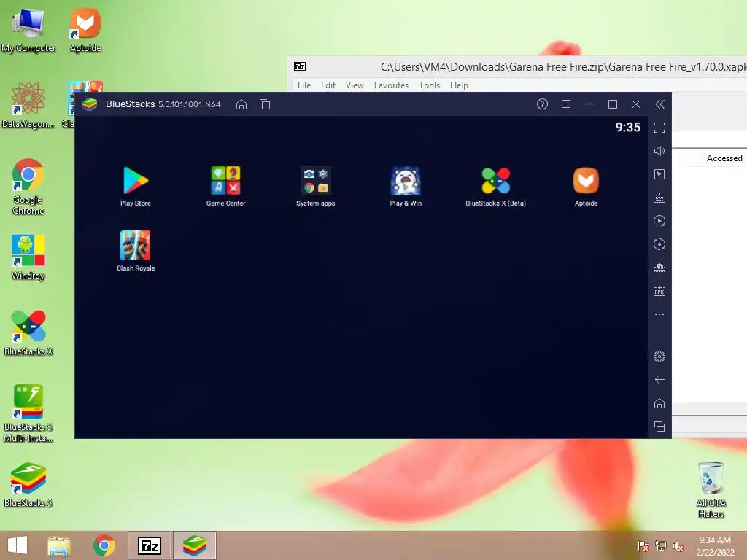747x560 pixels.
Task: Open the Help menu in 7-Zip window
Action: tap(459, 85)
